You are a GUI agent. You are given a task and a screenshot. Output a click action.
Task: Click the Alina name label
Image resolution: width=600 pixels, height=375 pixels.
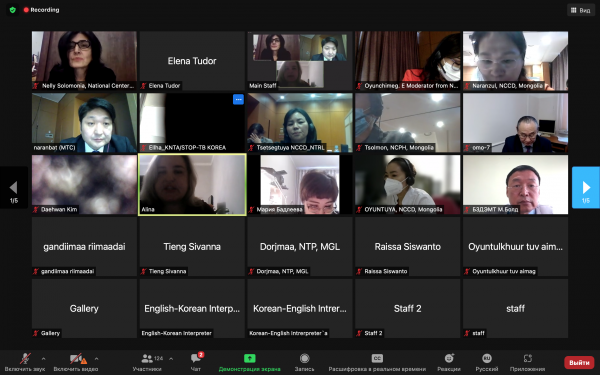point(148,209)
